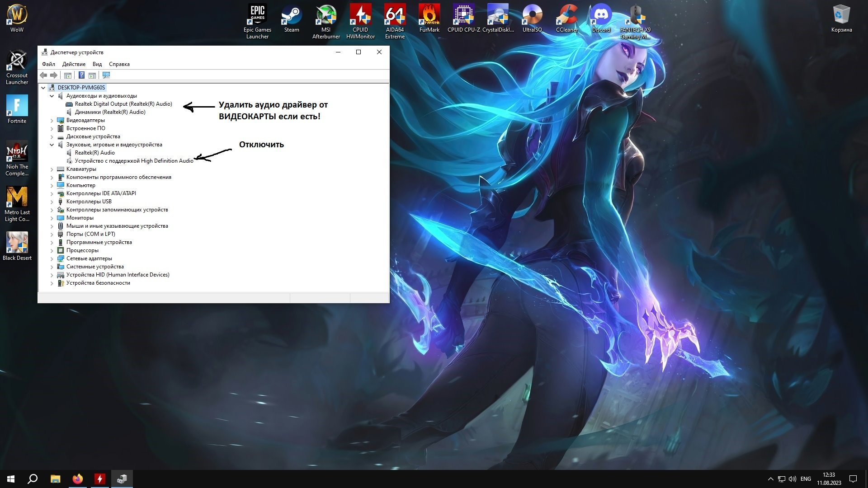This screenshot has width=868, height=488.
Task: Click the taskbar search magnifier
Action: 33,479
